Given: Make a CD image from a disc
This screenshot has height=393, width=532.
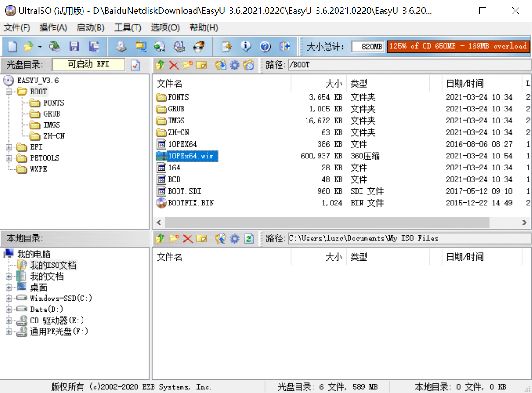Looking at the screenshot, I should tap(121, 47).
